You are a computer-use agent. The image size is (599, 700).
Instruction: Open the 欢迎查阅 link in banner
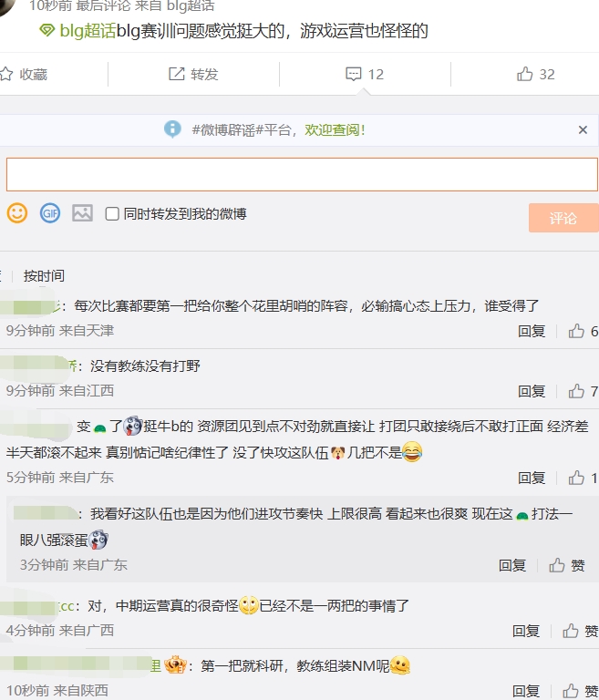click(335, 130)
